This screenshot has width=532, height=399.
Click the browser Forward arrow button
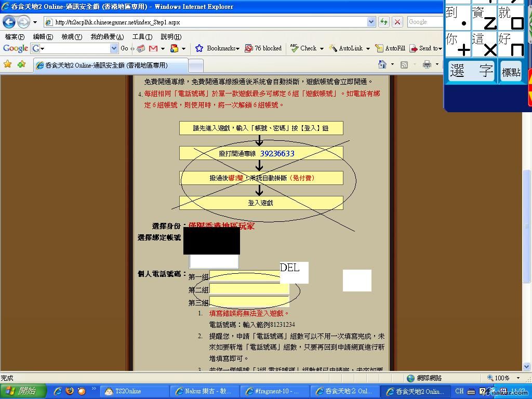click(x=23, y=22)
